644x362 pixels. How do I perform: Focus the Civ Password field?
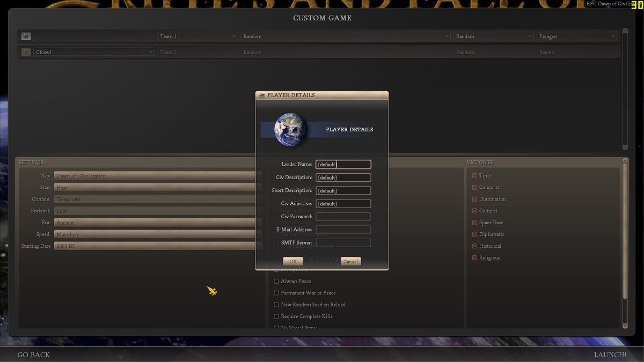[x=343, y=217]
